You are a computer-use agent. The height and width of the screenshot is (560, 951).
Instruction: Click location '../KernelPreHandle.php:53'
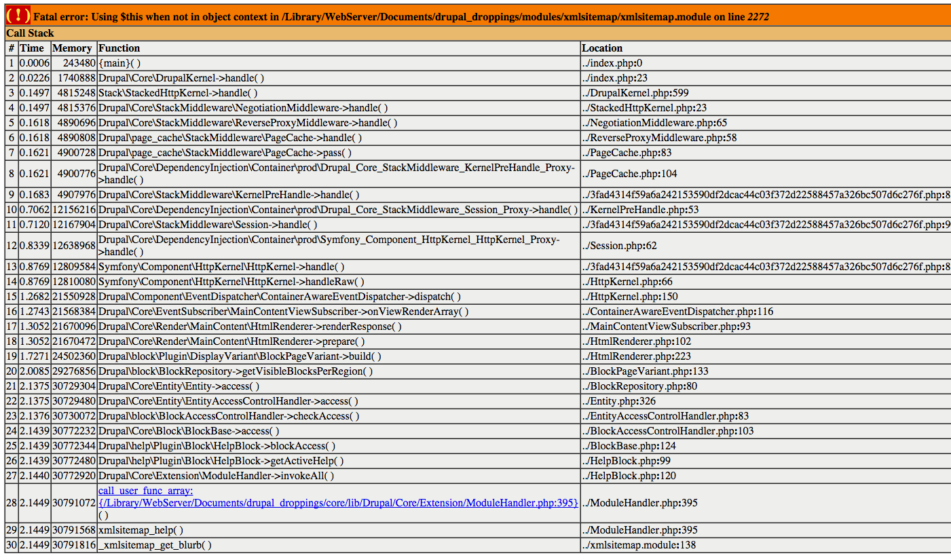[640, 210]
